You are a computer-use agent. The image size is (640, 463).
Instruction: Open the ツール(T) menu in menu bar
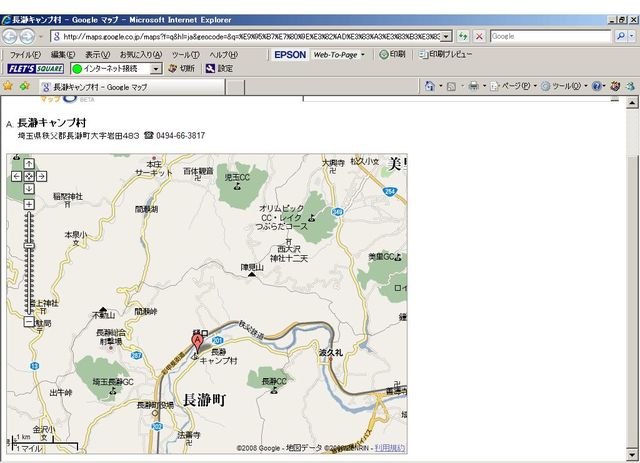(x=185, y=54)
